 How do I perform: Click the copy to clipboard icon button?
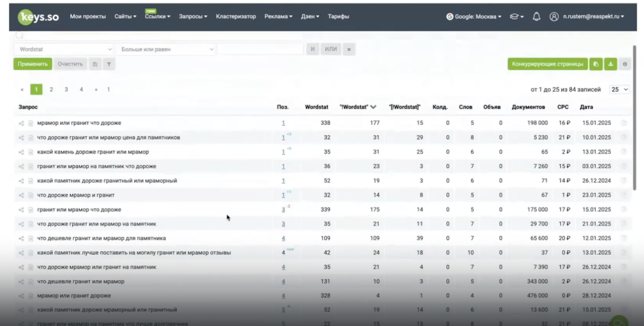coord(596,64)
